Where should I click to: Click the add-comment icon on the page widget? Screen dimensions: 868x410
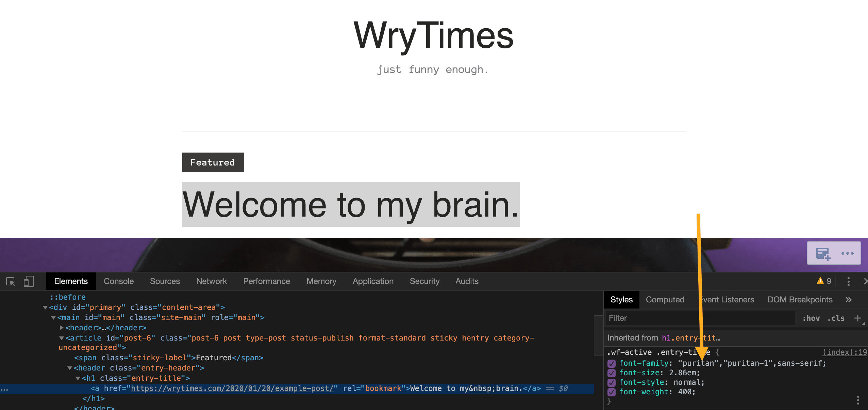[x=822, y=253]
